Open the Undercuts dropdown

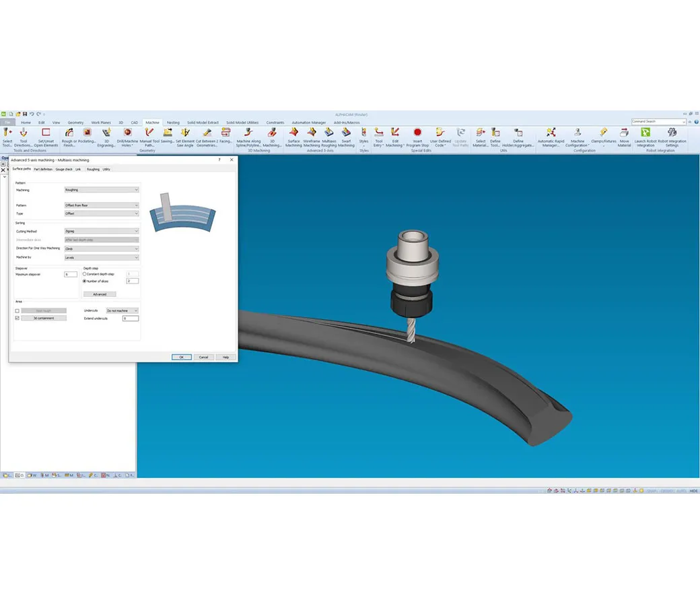[x=123, y=310]
